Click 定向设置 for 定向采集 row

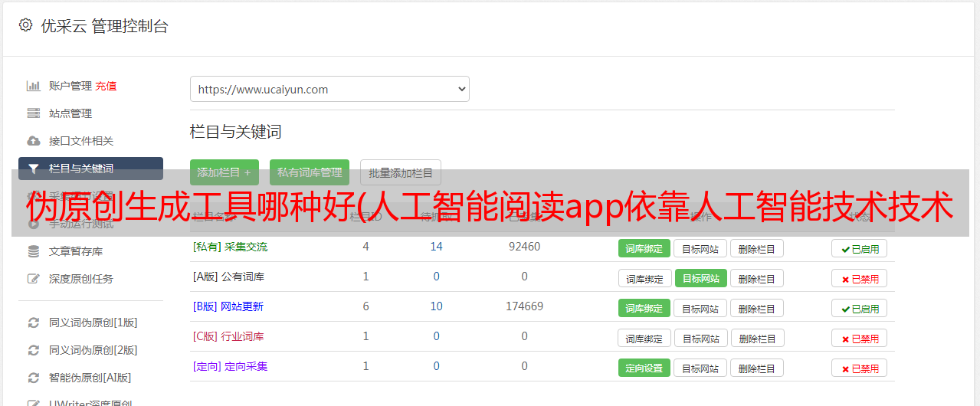(x=644, y=368)
